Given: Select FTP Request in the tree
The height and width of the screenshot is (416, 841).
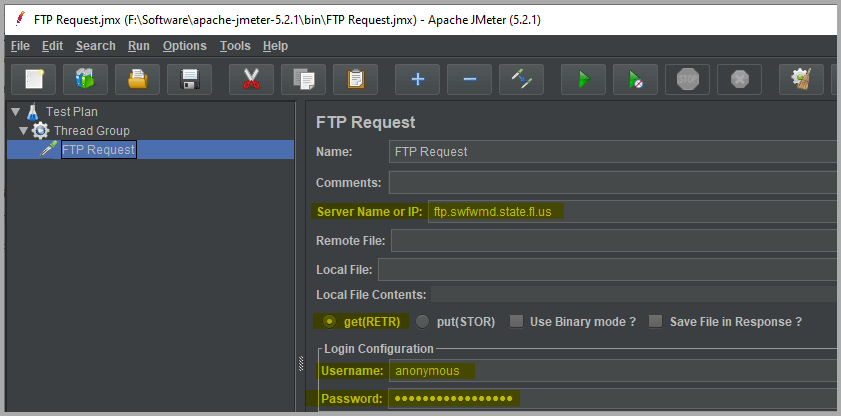Looking at the screenshot, I should (97, 150).
